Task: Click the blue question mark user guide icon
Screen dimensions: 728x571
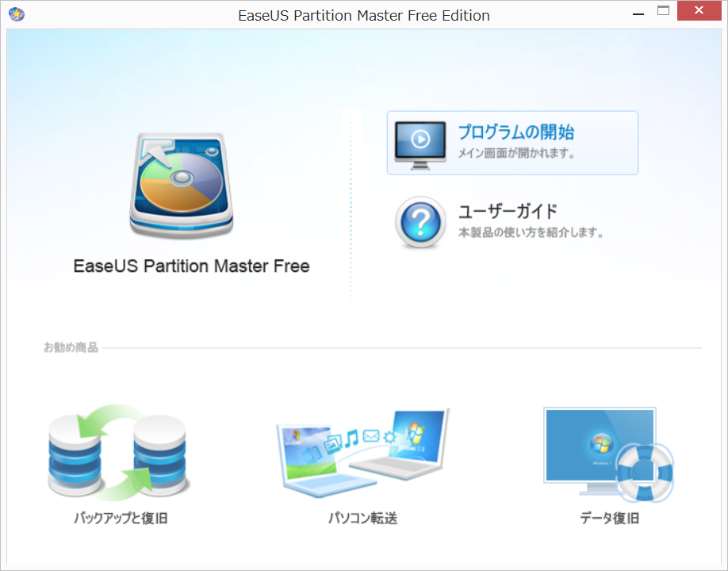Action: point(420,222)
